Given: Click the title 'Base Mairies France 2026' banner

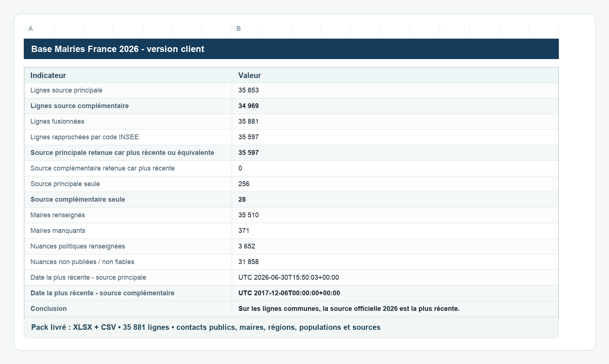Looking at the screenshot, I should click(x=291, y=49).
